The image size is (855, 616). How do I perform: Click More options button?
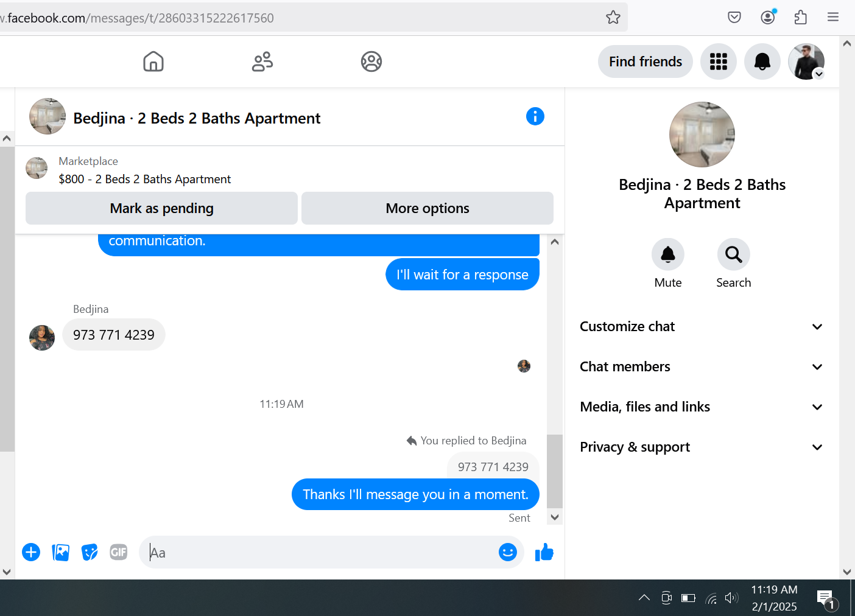[x=427, y=208]
